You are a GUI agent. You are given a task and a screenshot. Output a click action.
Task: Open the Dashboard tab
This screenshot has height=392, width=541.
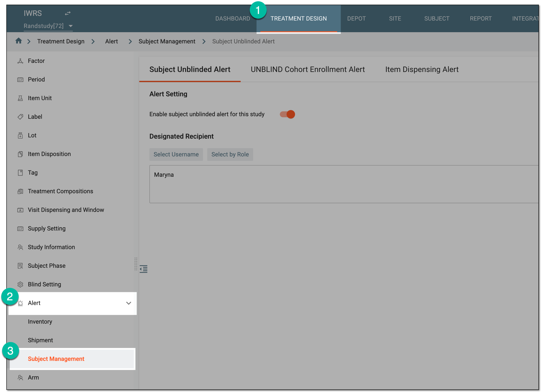point(233,19)
